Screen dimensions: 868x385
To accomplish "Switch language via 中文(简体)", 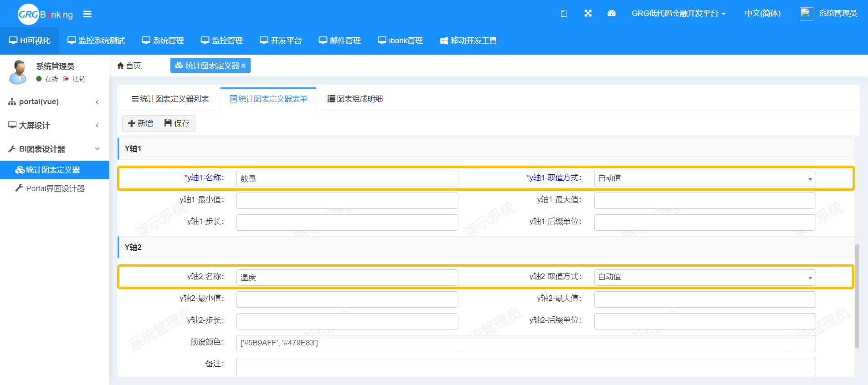I will (x=762, y=13).
